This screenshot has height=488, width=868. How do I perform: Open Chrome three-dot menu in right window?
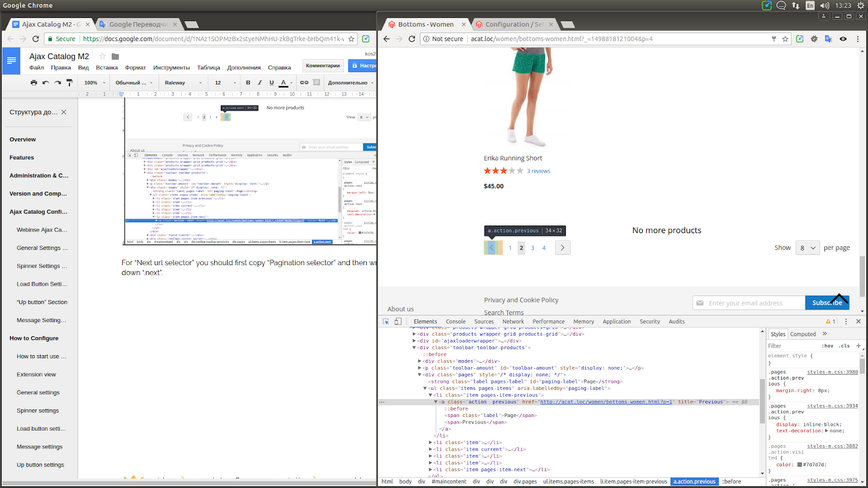coord(858,39)
